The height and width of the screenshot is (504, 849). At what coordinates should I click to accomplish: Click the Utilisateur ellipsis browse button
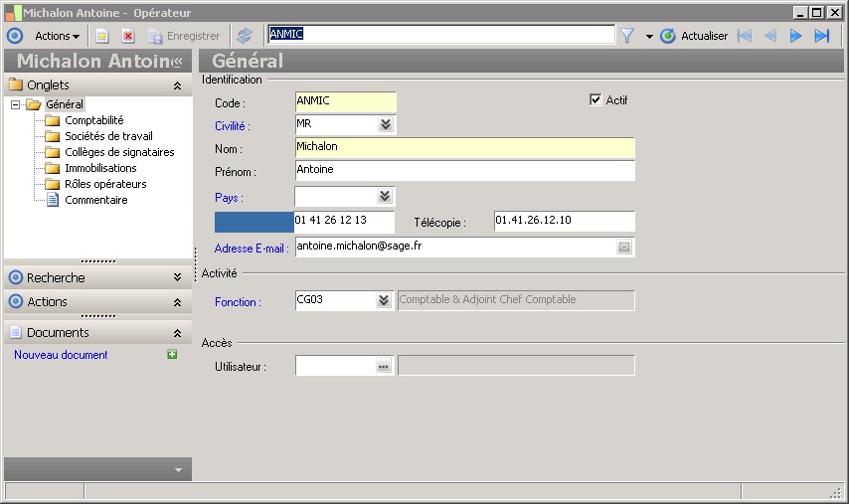click(384, 367)
